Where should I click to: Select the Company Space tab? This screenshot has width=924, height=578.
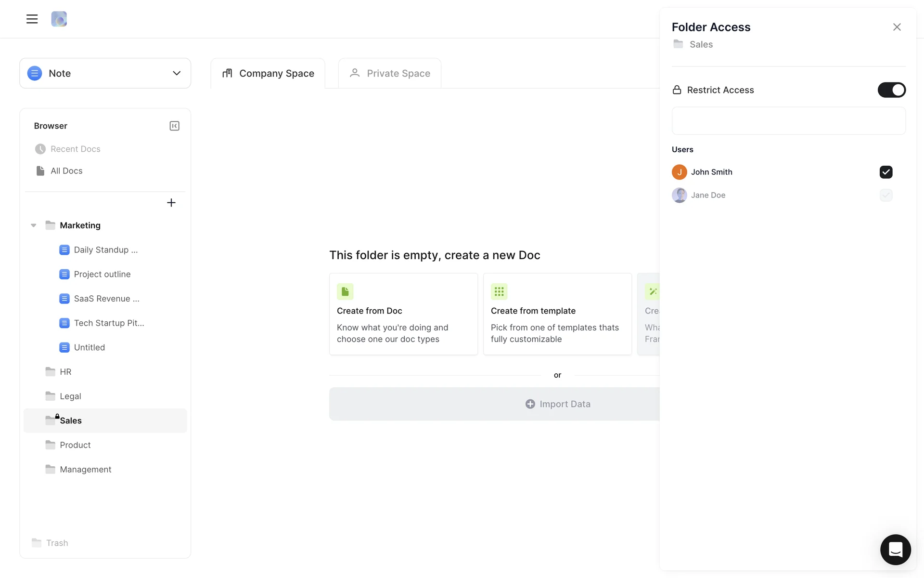(x=268, y=73)
